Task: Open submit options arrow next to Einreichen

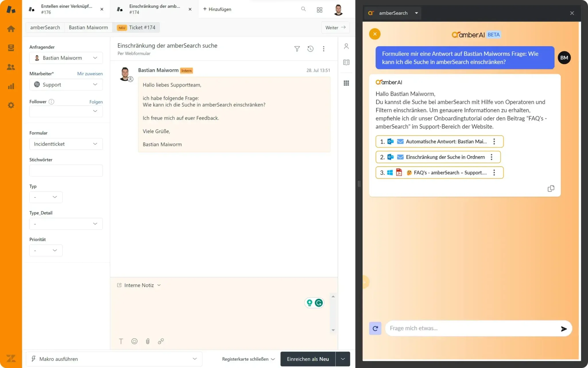Action: point(343,359)
